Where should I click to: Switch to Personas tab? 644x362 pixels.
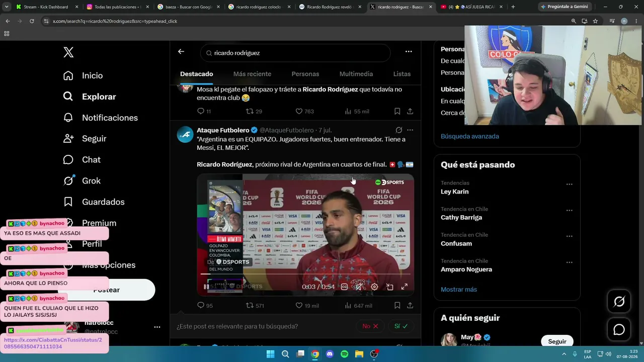305,74
